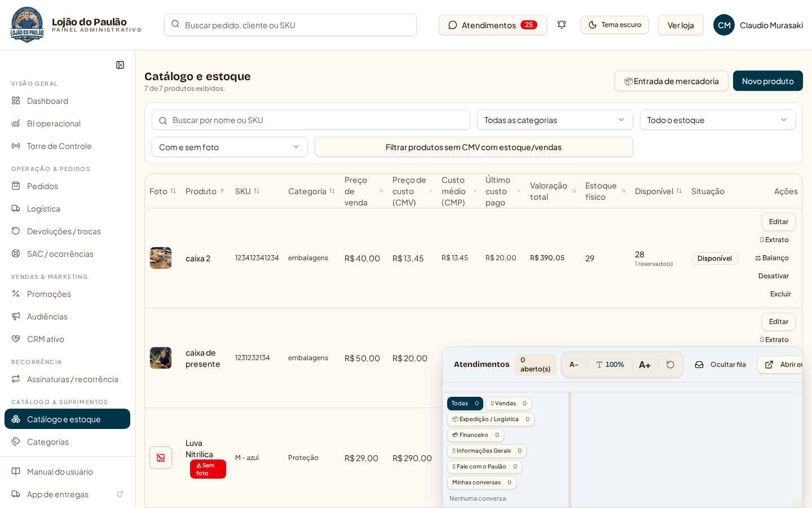Click Lojão do Paulão logo
The width and height of the screenshot is (812, 508).
[x=27, y=25]
